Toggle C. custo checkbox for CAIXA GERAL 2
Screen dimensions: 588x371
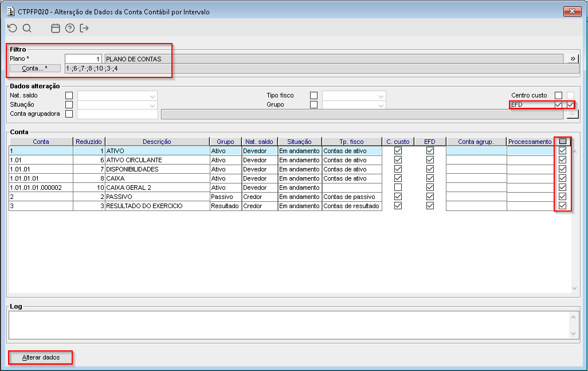coord(398,187)
